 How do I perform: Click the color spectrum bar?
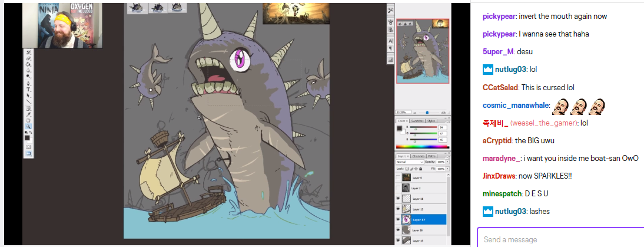pos(423,147)
